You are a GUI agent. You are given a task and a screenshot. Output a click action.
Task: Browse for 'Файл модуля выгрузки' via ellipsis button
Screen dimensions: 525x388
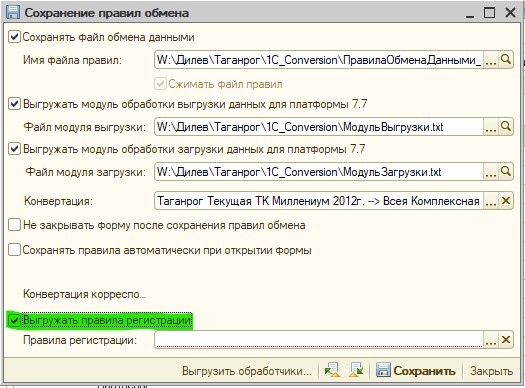[491, 127]
